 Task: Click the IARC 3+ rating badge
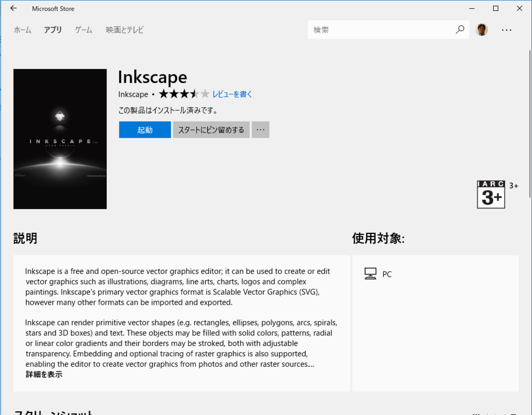491,194
